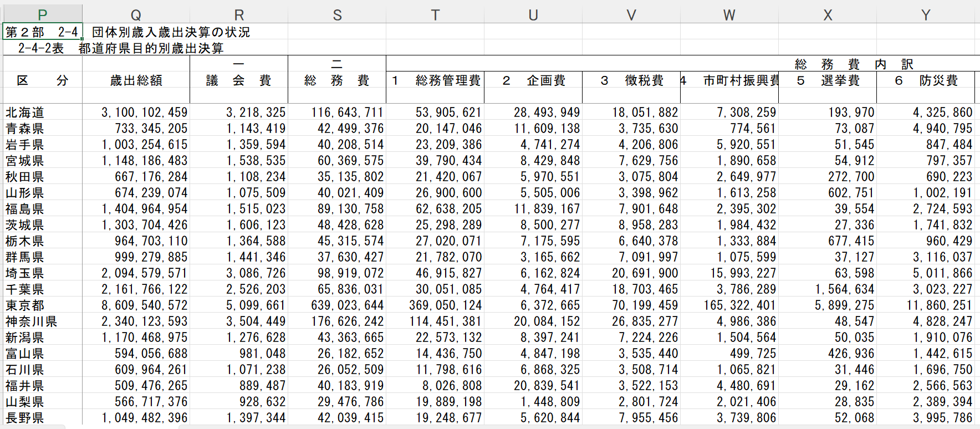
Task: Select column T header
Action: tap(435, 15)
